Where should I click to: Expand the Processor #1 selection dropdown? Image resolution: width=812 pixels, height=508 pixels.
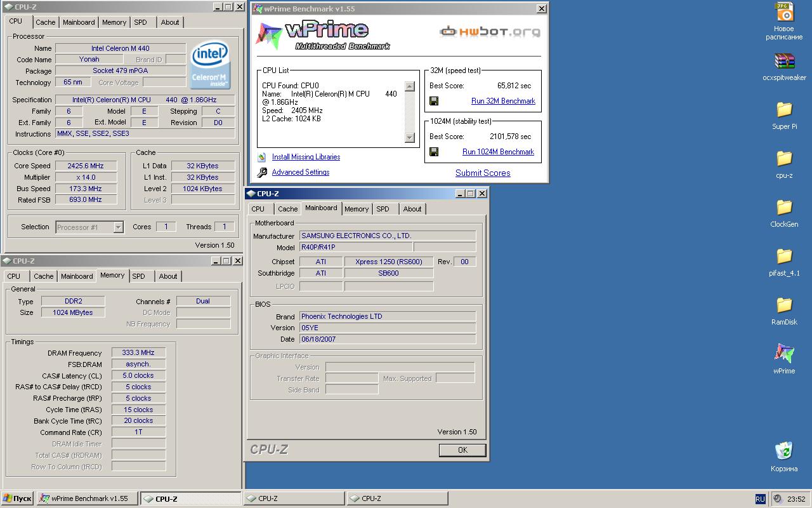tap(118, 227)
